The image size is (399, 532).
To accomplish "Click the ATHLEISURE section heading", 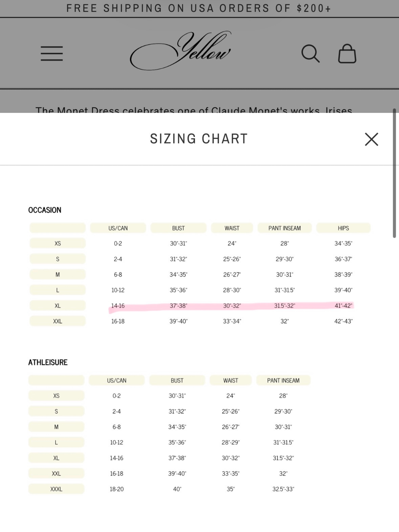I will [x=48, y=362].
